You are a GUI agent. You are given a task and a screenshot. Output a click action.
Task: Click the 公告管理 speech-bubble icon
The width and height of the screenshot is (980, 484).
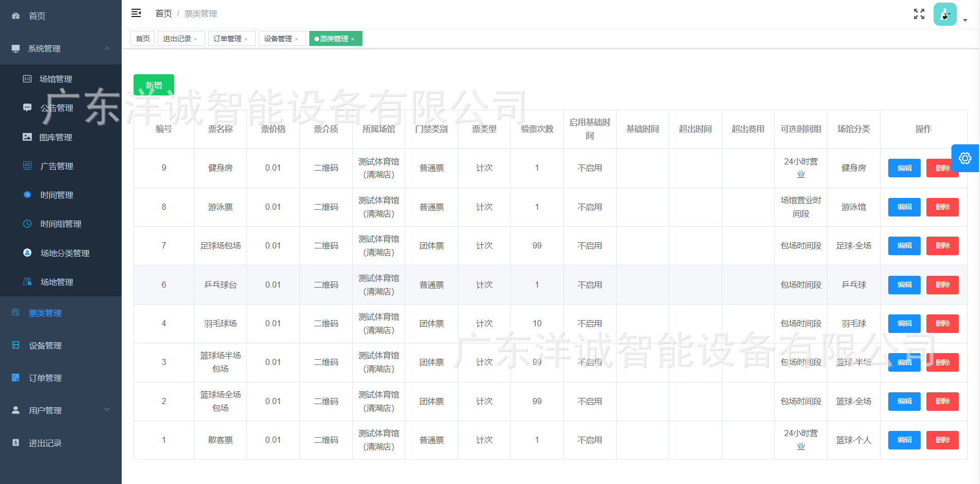tap(27, 107)
